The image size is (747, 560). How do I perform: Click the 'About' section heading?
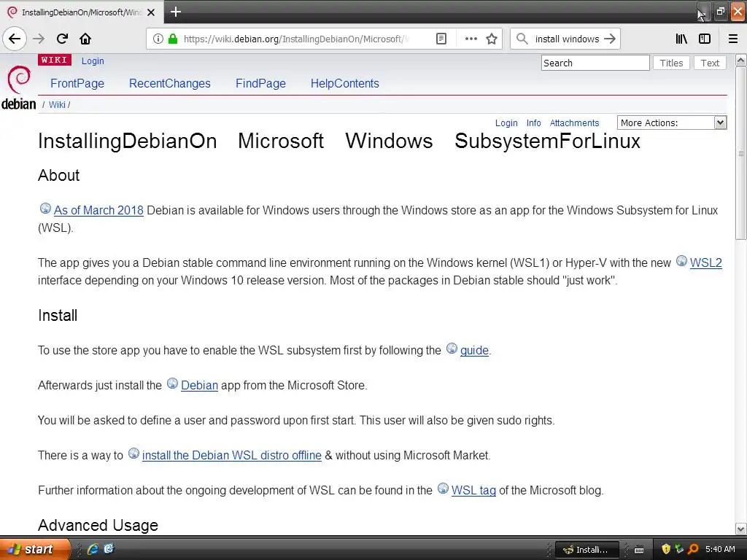tap(58, 175)
